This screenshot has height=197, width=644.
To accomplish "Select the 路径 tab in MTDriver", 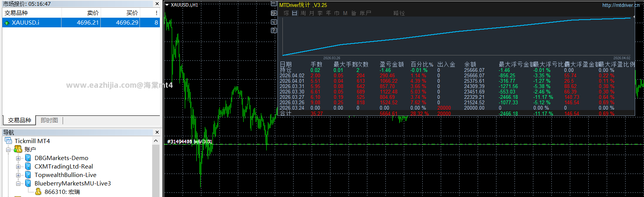I will [x=399, y=13].
